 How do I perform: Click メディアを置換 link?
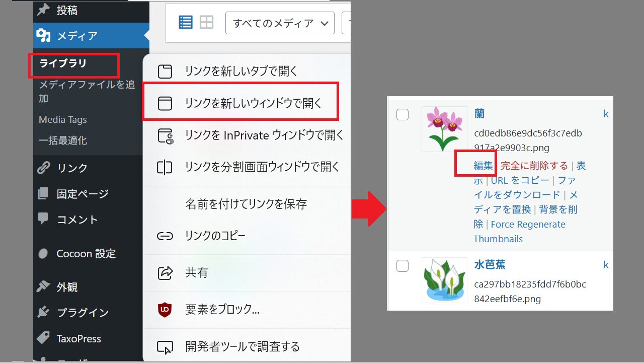525,202
